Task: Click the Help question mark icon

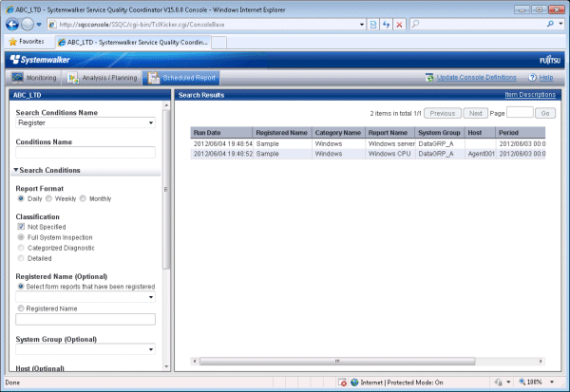Action: click(532, 78)
